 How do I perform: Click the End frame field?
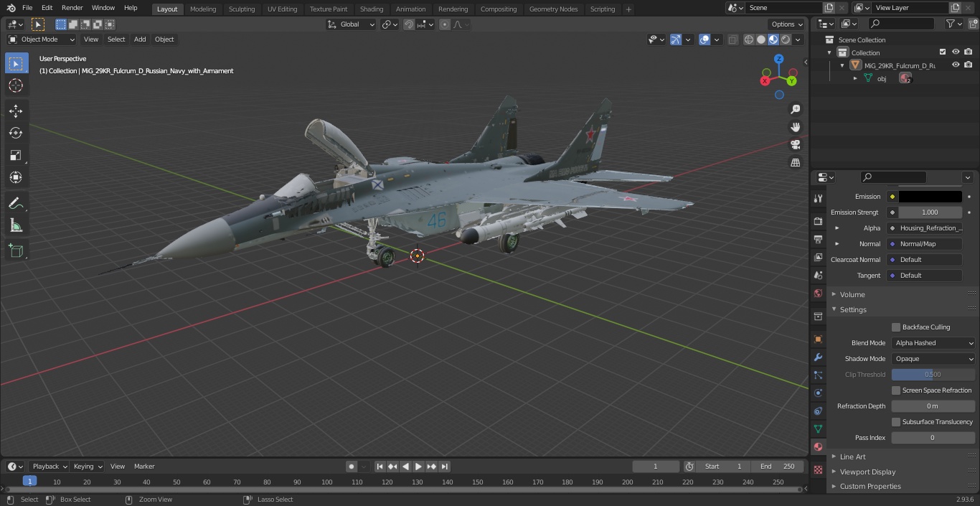(777, 467)
